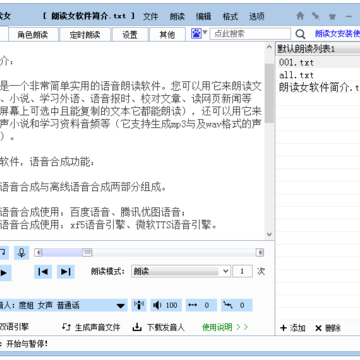Switch to the 设置 tab

(x=130, y=35)
